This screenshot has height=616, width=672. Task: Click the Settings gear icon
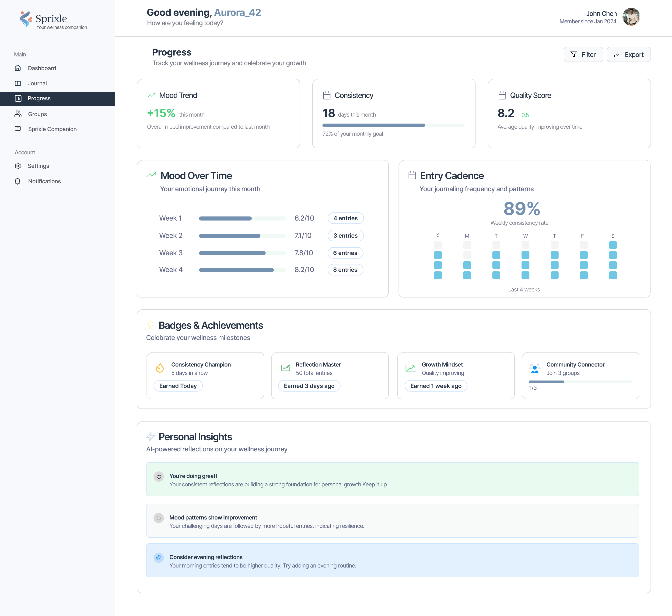[x=18, y=166]
